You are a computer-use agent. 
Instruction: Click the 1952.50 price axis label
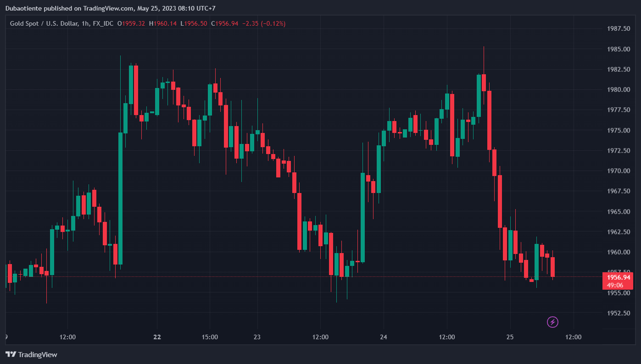(618, 313)
